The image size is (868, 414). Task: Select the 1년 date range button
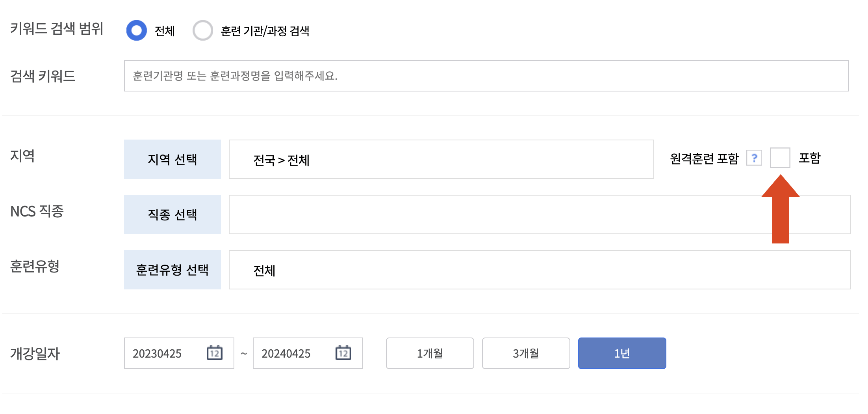coord(621,353)
